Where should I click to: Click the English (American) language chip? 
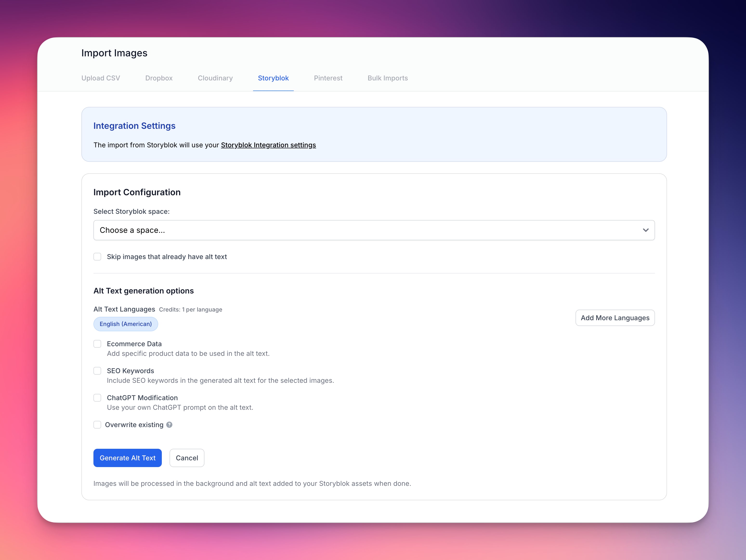pyautogui.click(x=125, y=324)
